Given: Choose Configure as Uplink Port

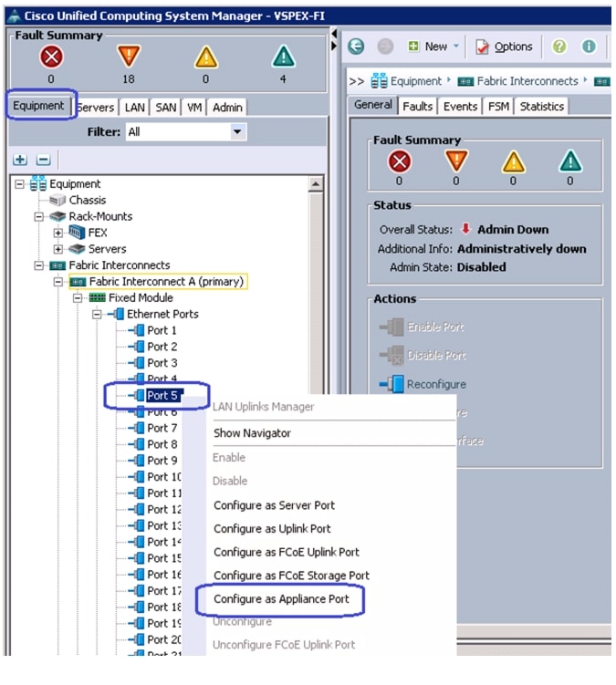Looking at the screenshot, I should click(x=272, y=529).
